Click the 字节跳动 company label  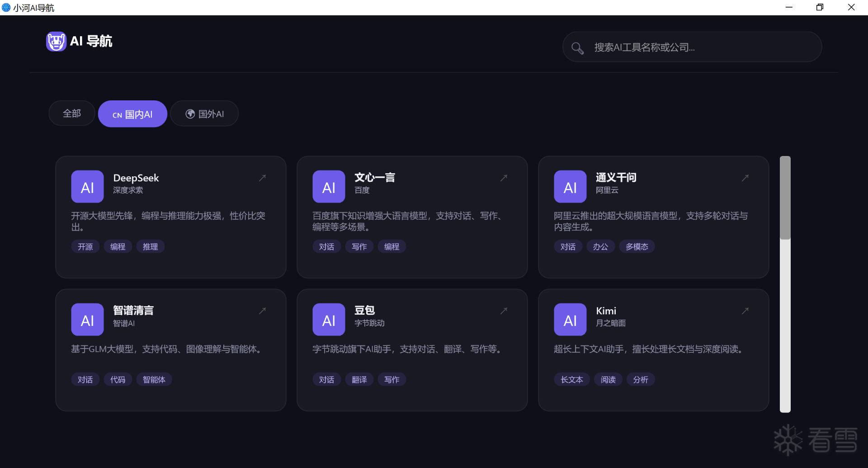369,323
